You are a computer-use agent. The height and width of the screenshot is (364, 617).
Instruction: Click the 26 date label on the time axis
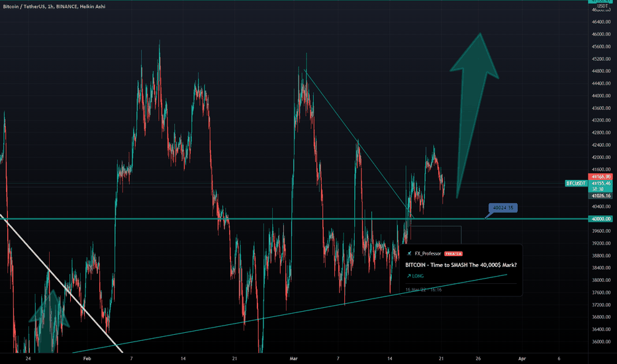coord(478,359)
